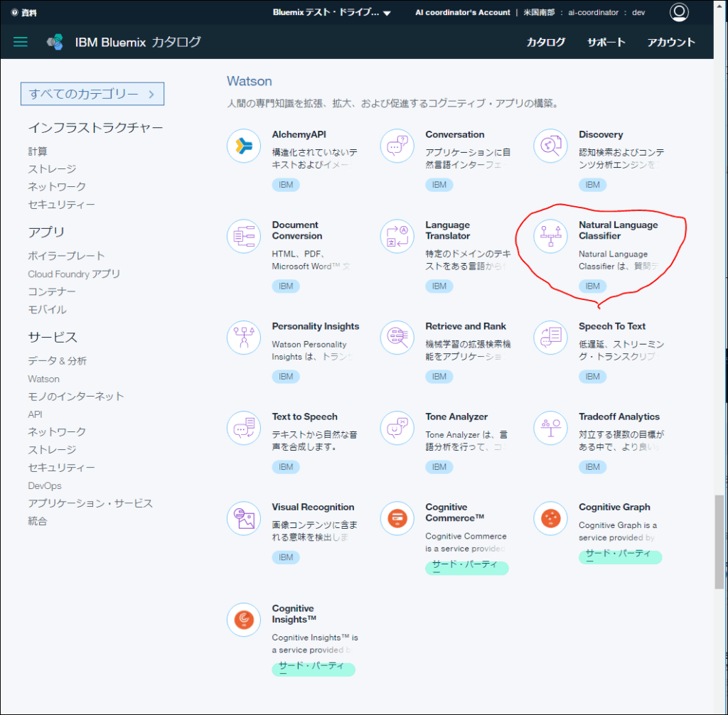
Task: Click the IBM Bluemix hexagon logo
Action: point(55,42)
